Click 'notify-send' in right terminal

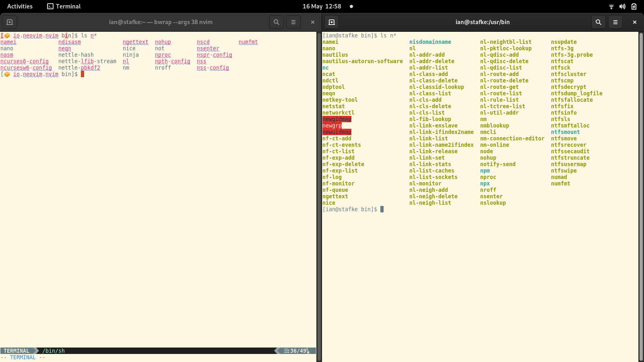coord(498,164)
